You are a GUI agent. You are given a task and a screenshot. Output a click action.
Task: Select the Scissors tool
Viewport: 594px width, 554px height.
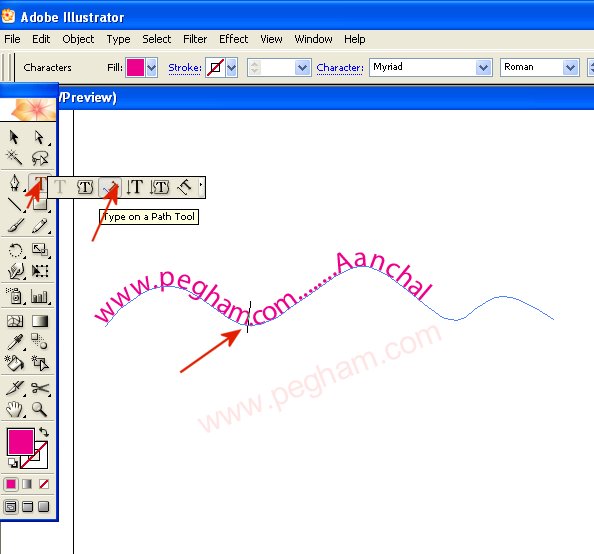39,388
